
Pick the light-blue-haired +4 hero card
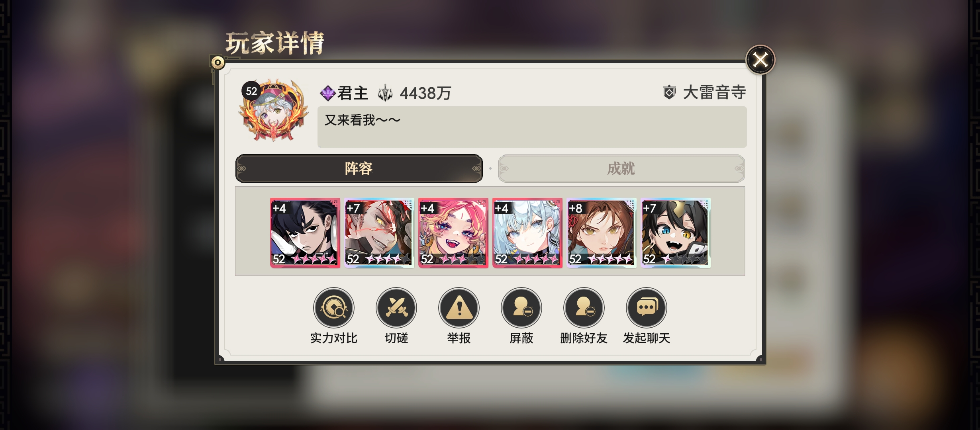(527, 233)
